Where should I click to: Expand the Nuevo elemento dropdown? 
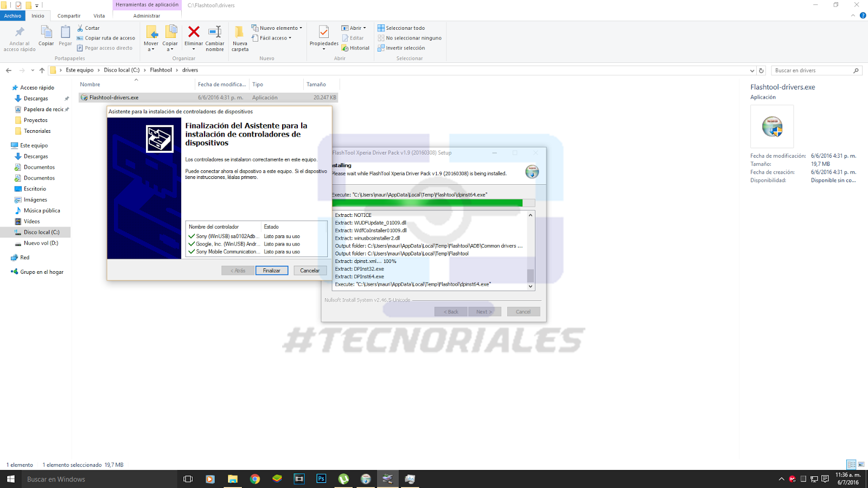click(x=277, y=28)
